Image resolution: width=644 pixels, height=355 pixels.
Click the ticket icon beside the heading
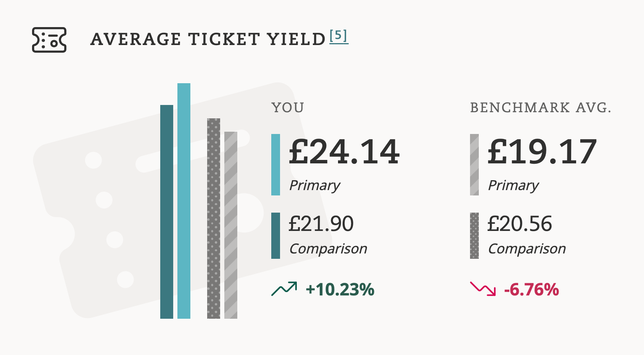click(x=49, y=40)
